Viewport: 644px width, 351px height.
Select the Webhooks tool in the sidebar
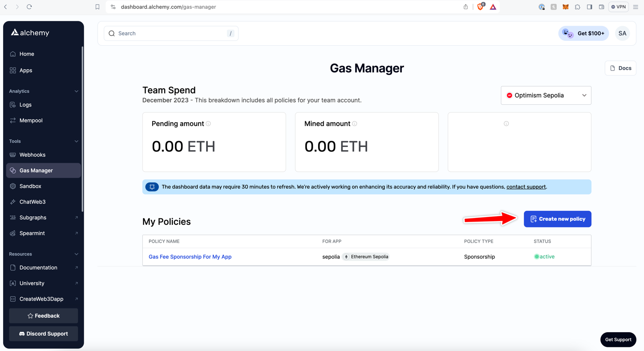pos(32,155)
